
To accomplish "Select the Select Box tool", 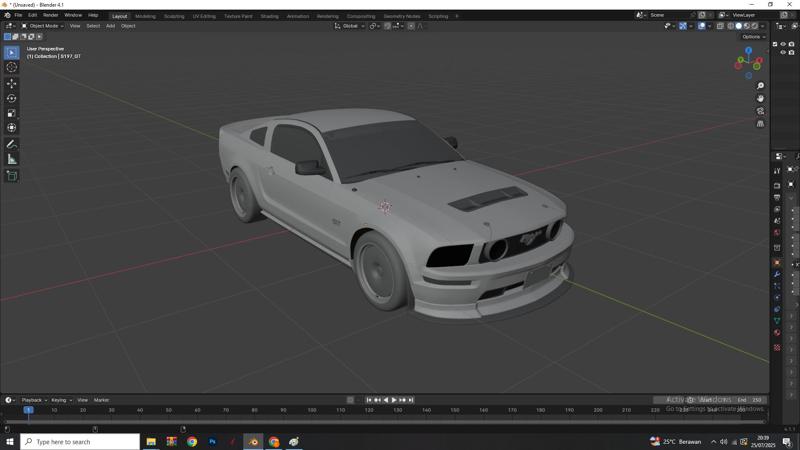I will [12, 53].
